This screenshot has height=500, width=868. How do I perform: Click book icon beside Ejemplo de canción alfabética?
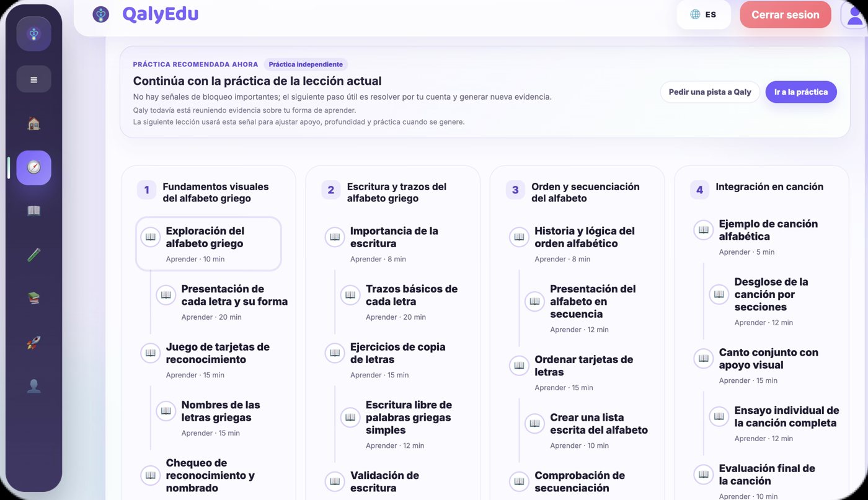[703, 230]
